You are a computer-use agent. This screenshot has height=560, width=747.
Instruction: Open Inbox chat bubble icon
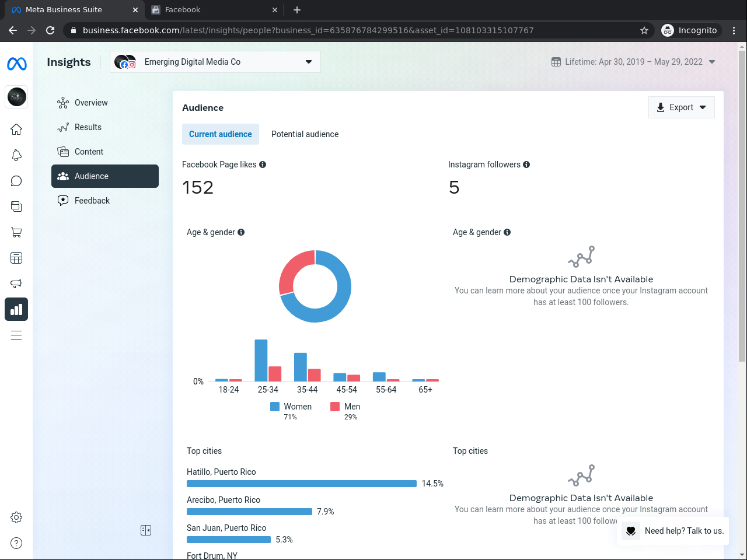16,181
